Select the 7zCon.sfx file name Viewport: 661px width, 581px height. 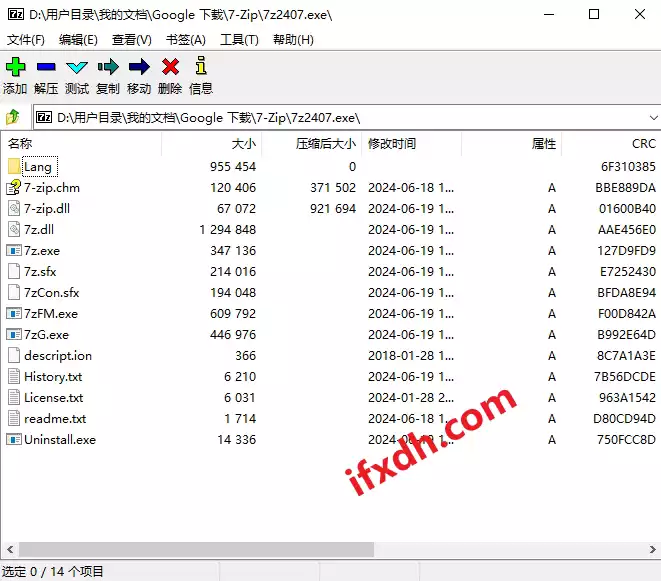click(51, 293)
